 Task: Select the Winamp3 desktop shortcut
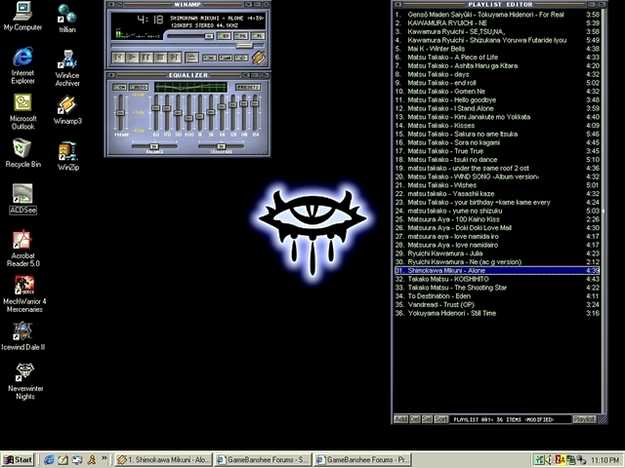pos(67,111)
